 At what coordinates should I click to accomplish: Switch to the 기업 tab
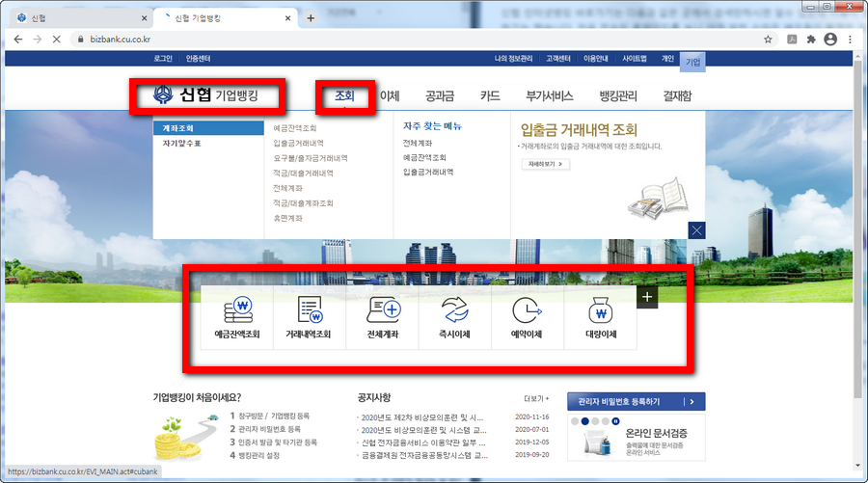pyautogui.click(x=693, y=62)
